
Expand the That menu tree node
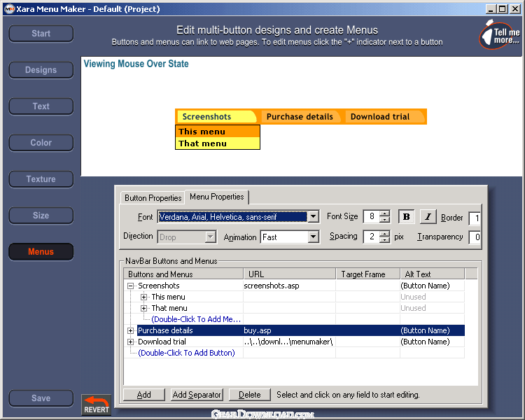[x=143, y=308]
